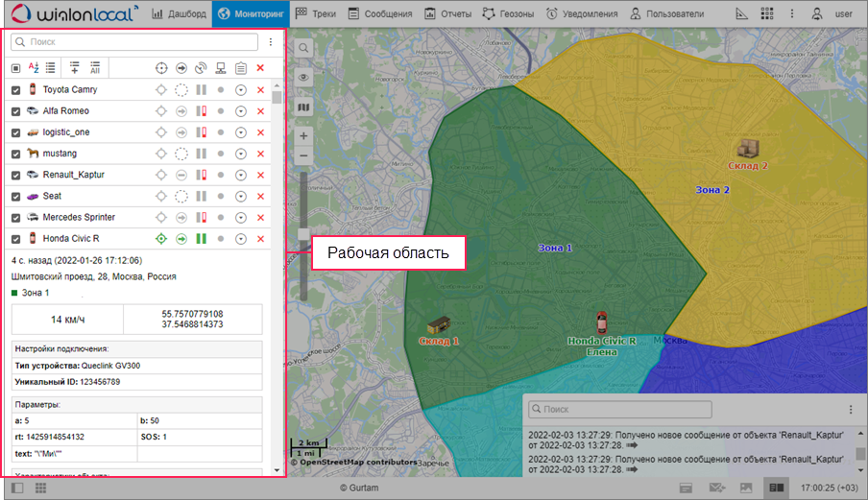The image size is (868, 500).
Task: Click the tracking-on-map column header icon
Action: coord(161,68)
